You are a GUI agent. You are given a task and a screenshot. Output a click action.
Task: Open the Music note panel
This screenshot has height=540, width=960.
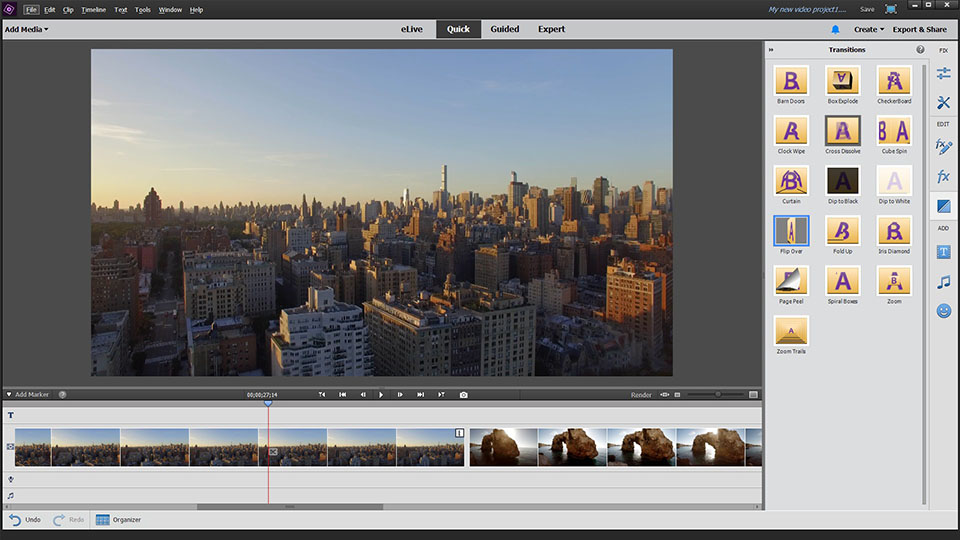tap(943, 282)
